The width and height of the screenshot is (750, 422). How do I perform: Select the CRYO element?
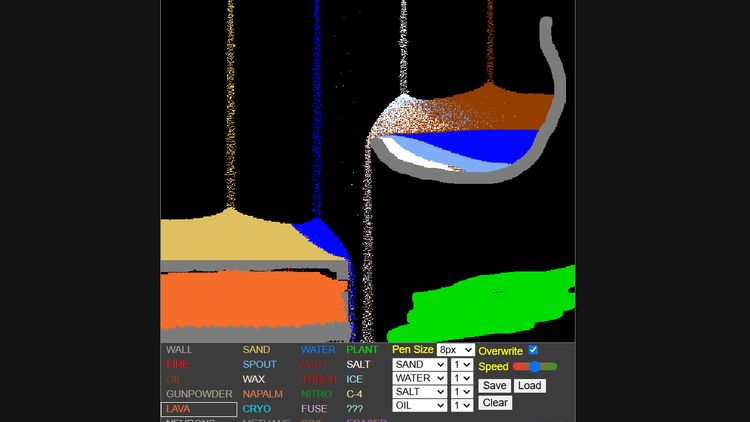[257, 409]
